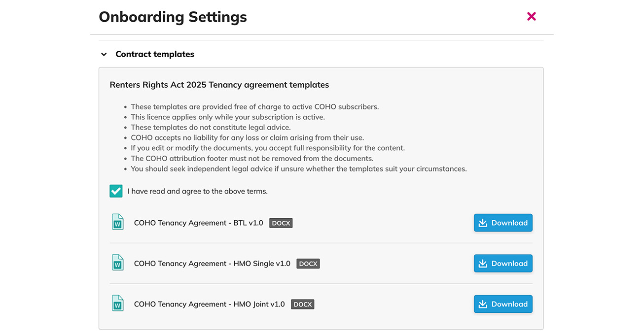The height and width of the screenshot is (335, 644).
Task: Click the Word icon for HMO Joint agreement
Action: 117,303
